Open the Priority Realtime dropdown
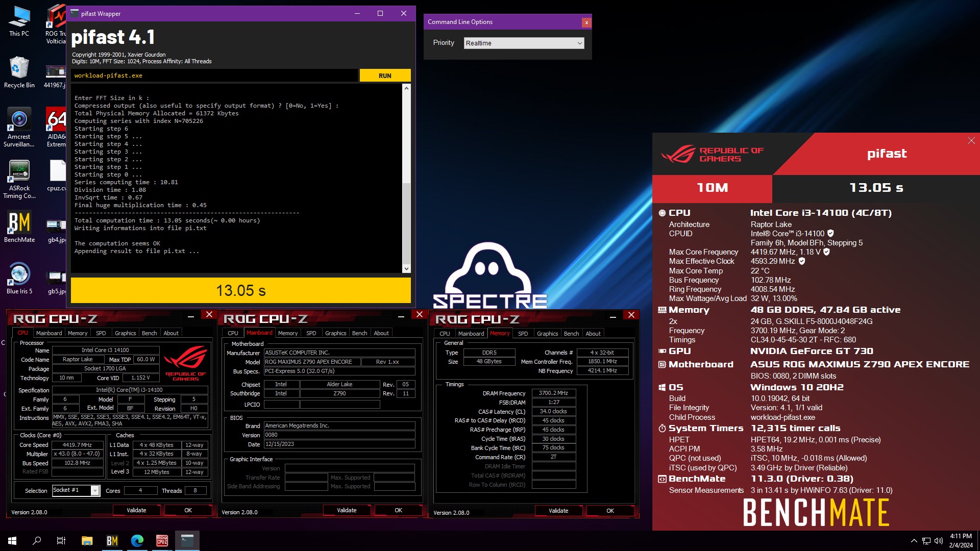This screenshot has height=551, width=980. (524, 43)
